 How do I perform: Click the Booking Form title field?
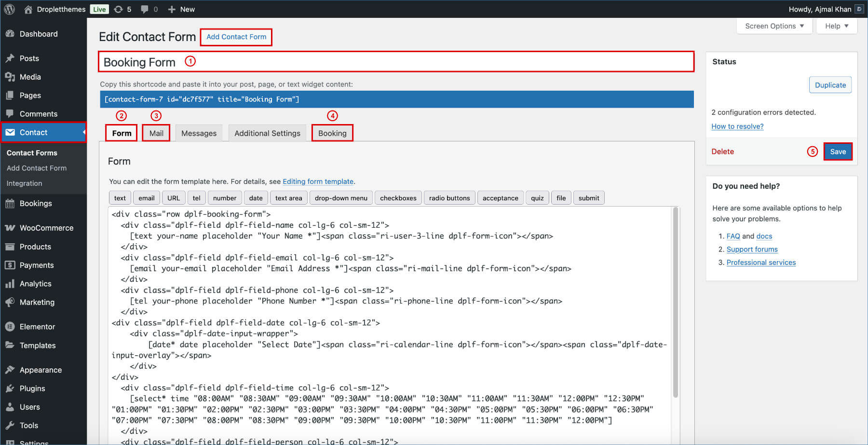(395, 62)
